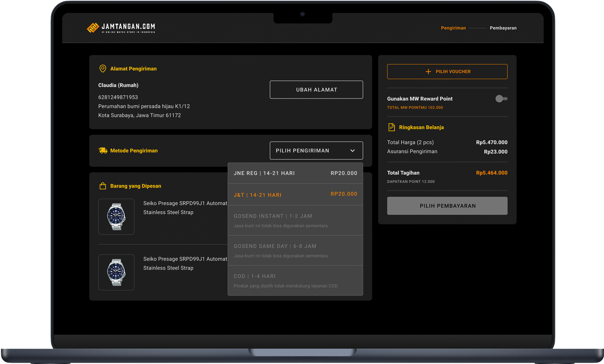Select COD 1-4 Hari shipping option
This screenshot has height=364, width=604.
[x=295, y=281]
